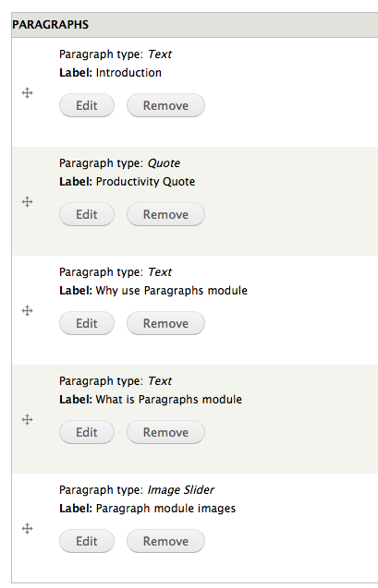This screenshot has width=378, height=588.
Task: Remove What is Paragraphs module item
Action: pos(165,432)
